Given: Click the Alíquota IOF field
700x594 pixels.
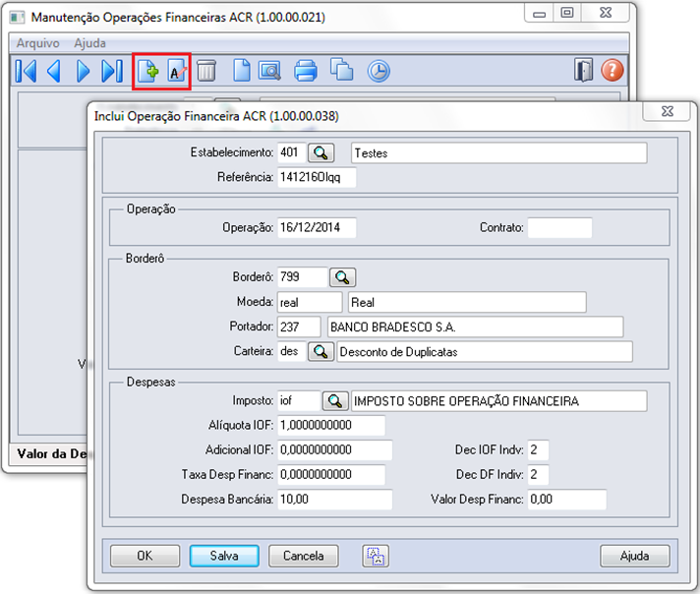Looking at the screenshot, I should point(331,425).
